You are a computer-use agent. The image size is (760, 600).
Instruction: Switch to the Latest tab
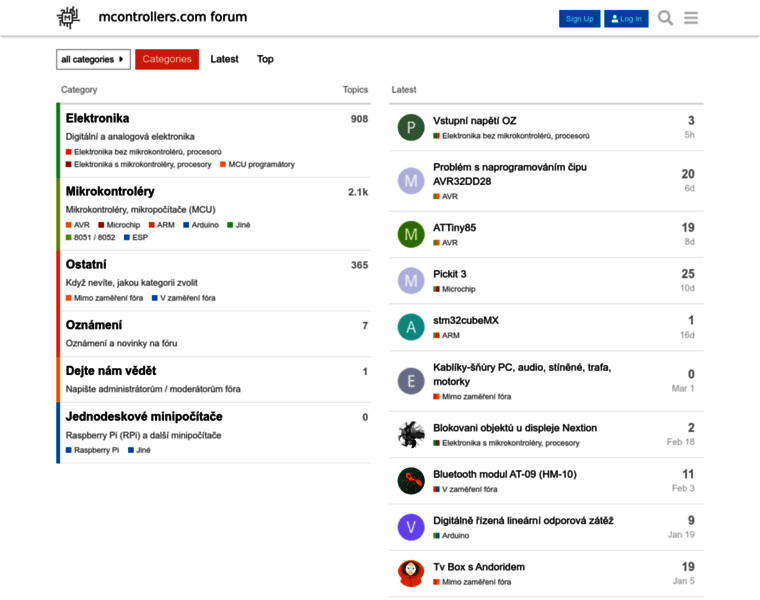[x=224, y=59]
